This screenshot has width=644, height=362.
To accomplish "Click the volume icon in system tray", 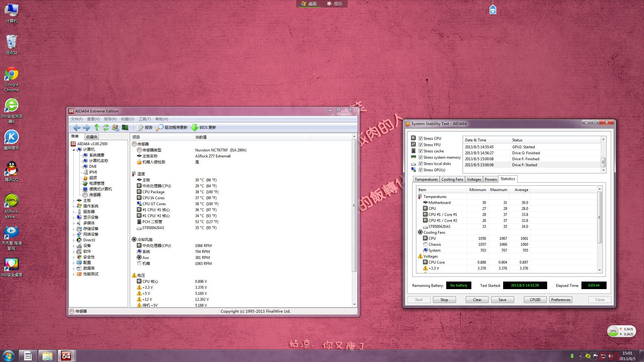I will coord(610,356).
